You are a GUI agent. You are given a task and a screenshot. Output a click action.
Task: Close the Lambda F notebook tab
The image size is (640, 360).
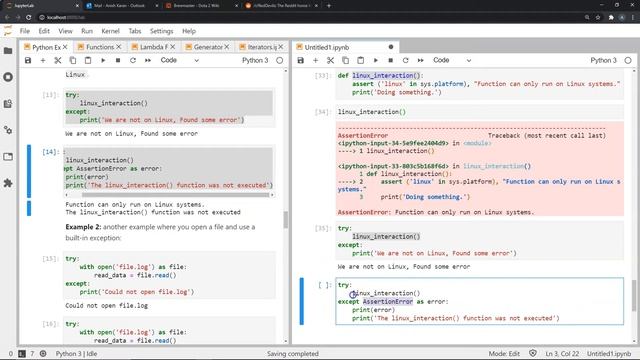tap(173, 47)
